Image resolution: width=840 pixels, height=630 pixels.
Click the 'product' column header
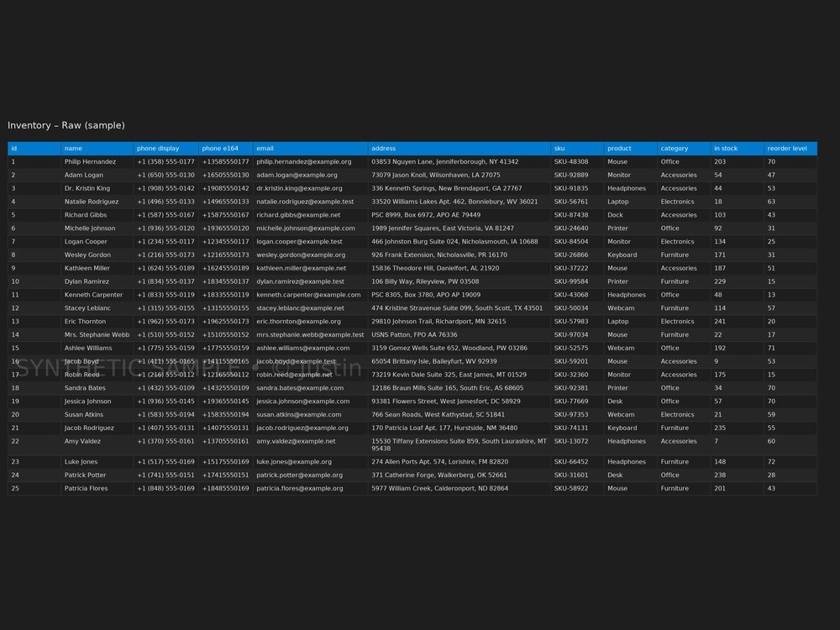coord(631,149)
